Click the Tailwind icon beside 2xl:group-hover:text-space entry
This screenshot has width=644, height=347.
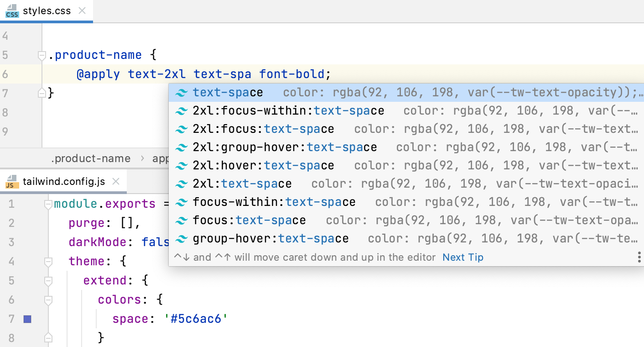pos(182,147)
